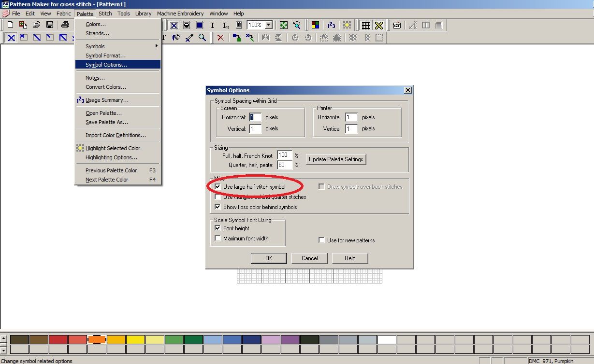
Task: Uncheck Show floss color behind symbols
Action: 218,207
